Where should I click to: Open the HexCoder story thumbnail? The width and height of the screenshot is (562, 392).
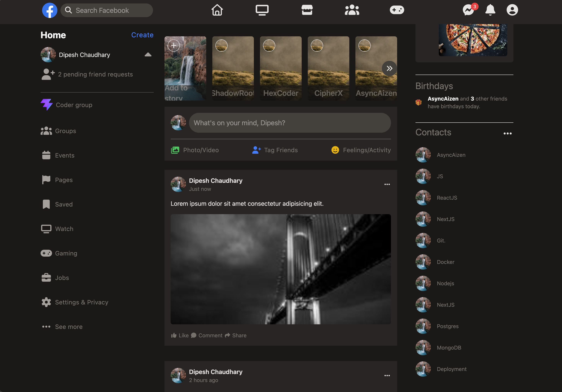click(x=280, y=68)
